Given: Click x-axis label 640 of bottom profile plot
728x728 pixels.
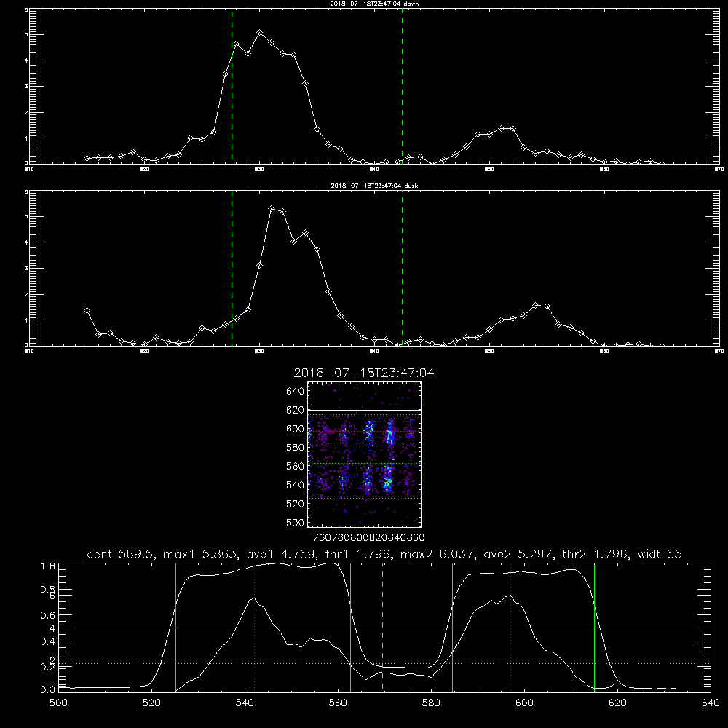Looking at the screenshot, I should click(x=711, y=703).
